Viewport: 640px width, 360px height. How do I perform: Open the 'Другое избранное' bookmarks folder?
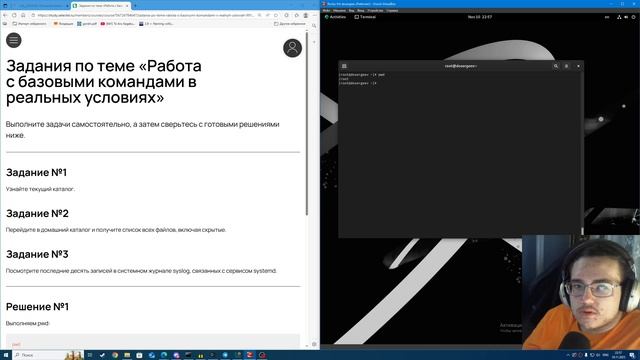[290, 24]
